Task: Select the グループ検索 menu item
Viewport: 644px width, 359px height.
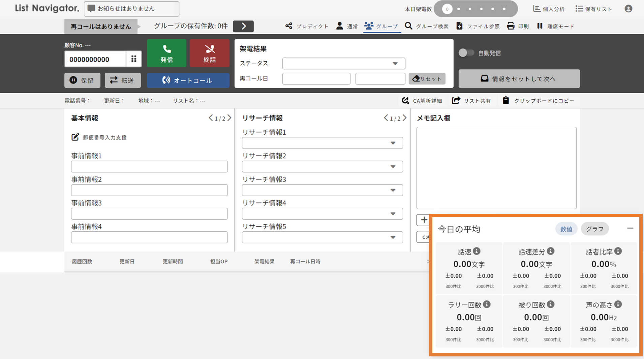Action: [427, 26]
